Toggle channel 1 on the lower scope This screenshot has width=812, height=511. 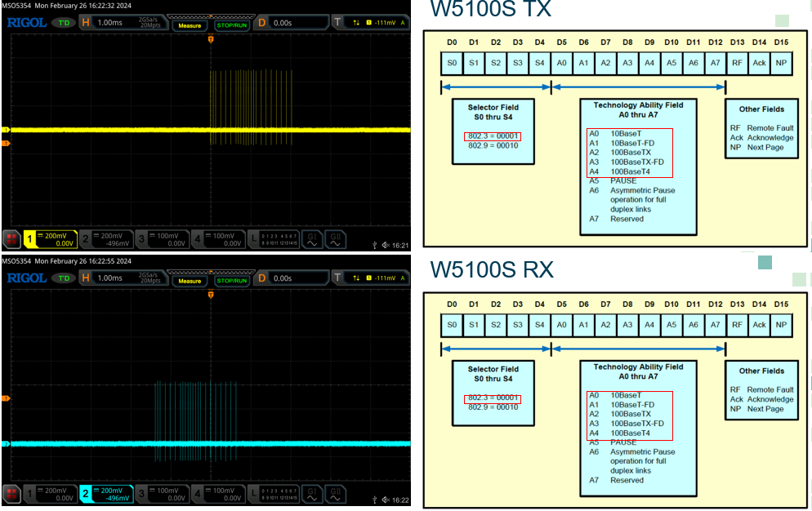tap(50, 494)
